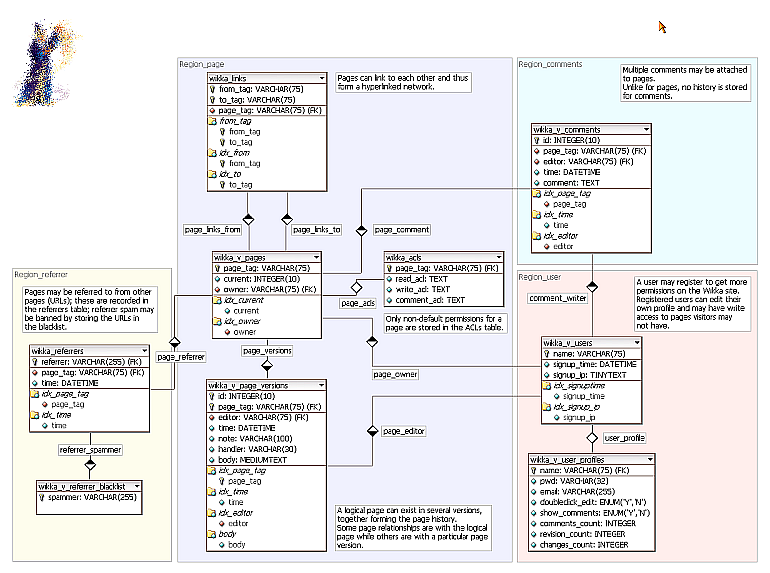The height and width of the screenshot is (573, 770).
Task: Click the idx_editor folder icon in wikka_v_page_versions
Action: [212, 513]
